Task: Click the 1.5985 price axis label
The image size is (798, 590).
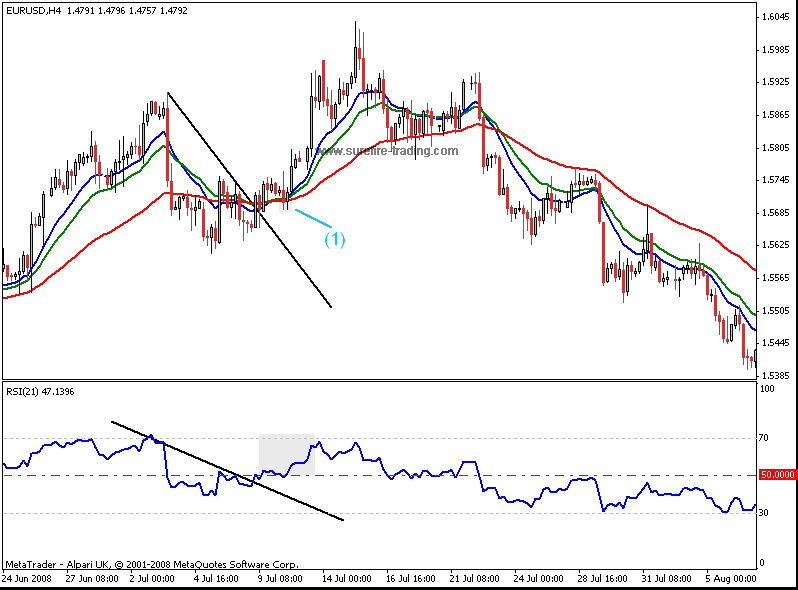Action: 776,50
